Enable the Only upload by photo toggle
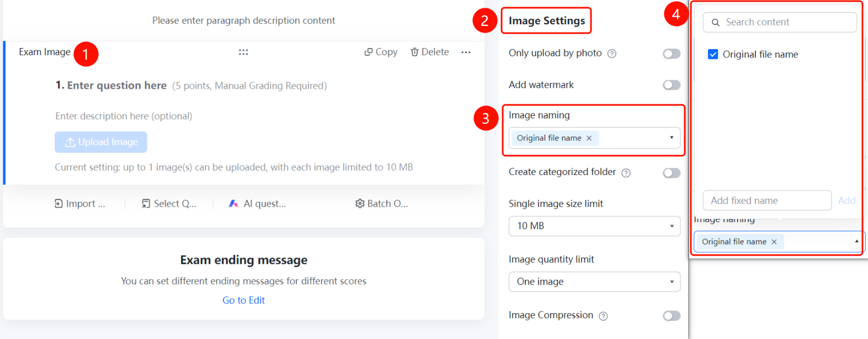Screen dimensions: 868x339 click(x=672, y=54)
